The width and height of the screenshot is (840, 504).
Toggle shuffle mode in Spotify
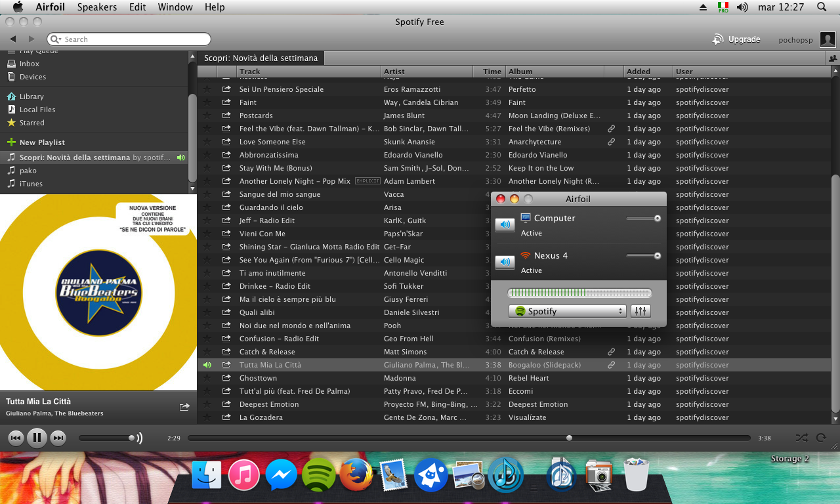pos(801,438)
